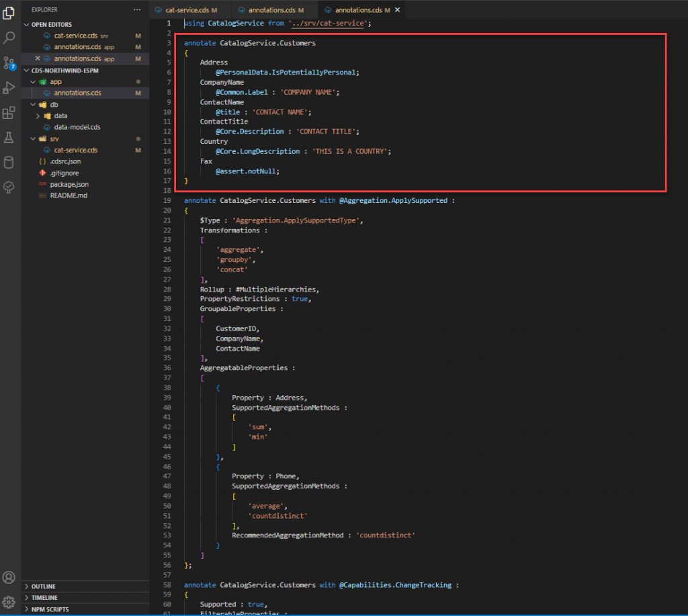Open the tree-shaped activity bar icon
The image size is (688, 616).
coord(9,187)
